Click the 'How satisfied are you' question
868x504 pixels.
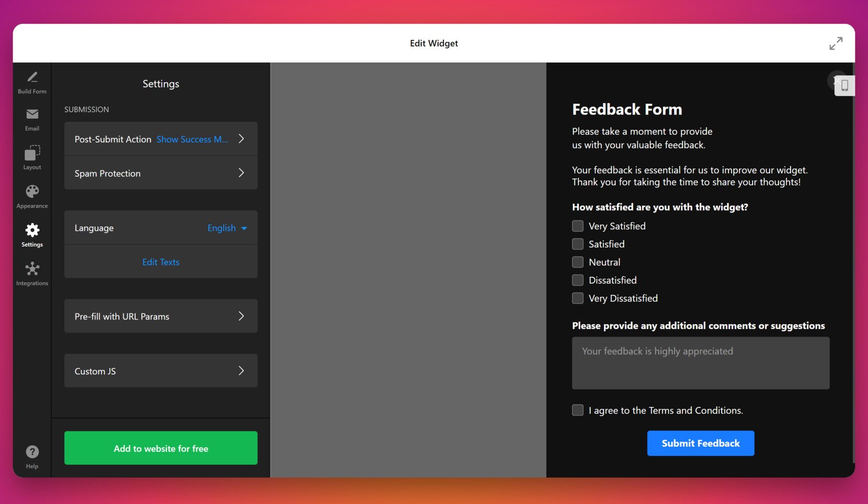[660, 207]
